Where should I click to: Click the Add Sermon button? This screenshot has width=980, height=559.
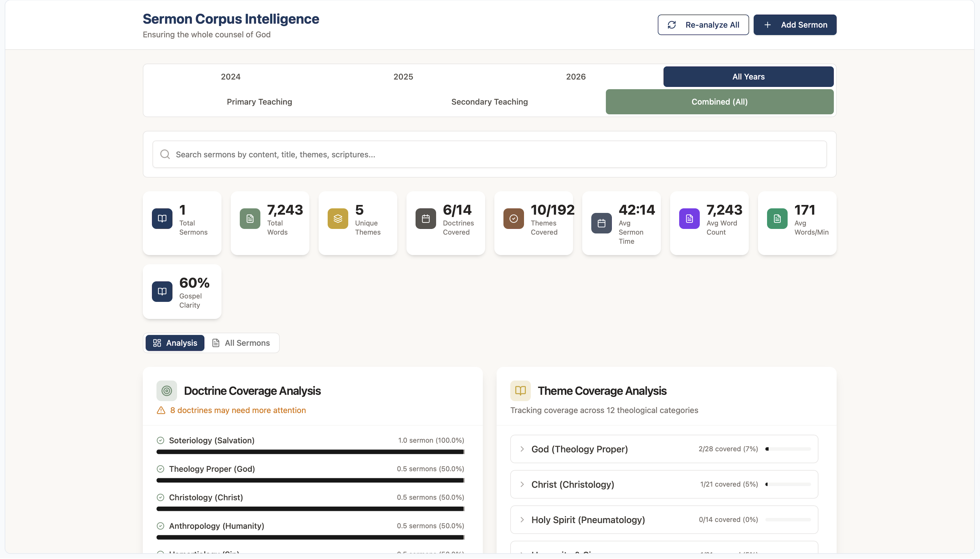(x=795, y=25)
